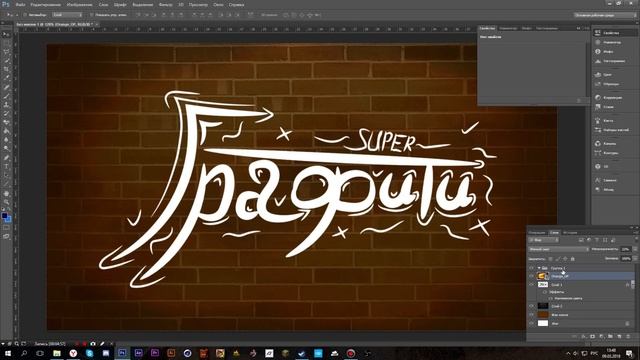The width and height of the screenshot is (640, 360).
Task: Select the Eraser tool
Action: (x=7, y=122)
